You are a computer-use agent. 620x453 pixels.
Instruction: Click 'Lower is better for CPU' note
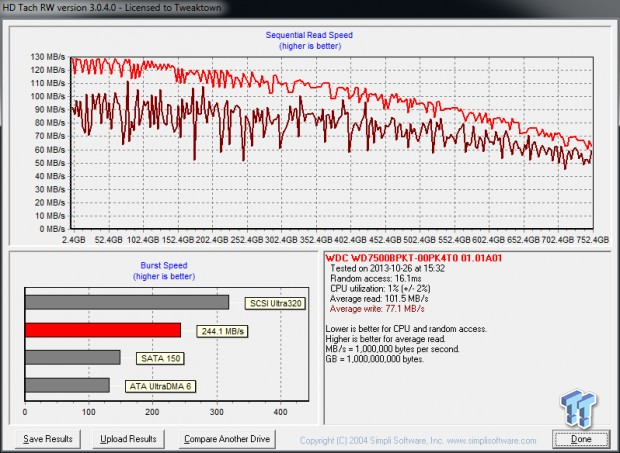406,329
